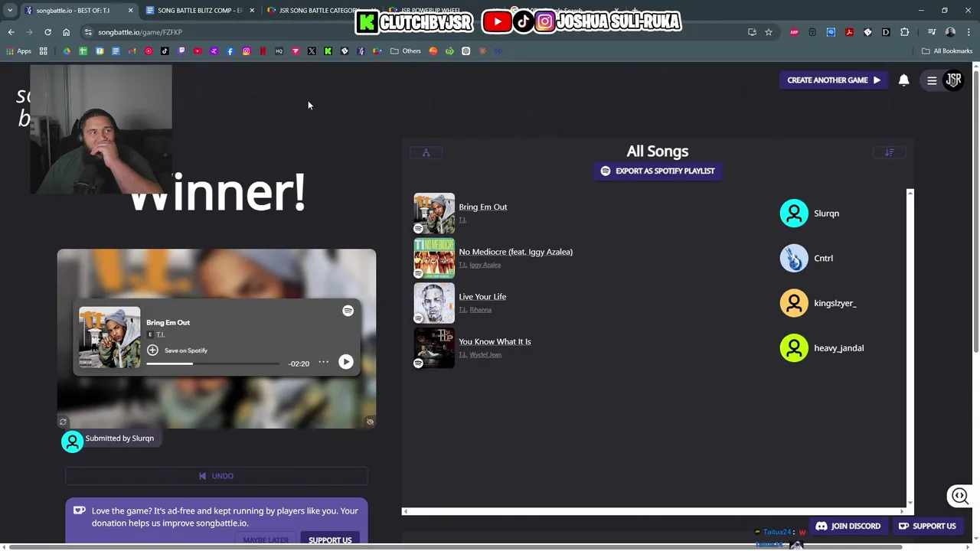Open the media control icon in toolbar
The height and width of the screenshot is (551, 980).
(932, 32)
